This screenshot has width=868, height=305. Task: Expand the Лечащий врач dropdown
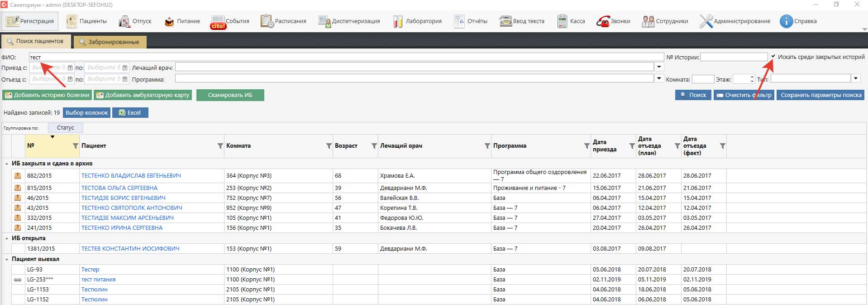pos(659,67)
